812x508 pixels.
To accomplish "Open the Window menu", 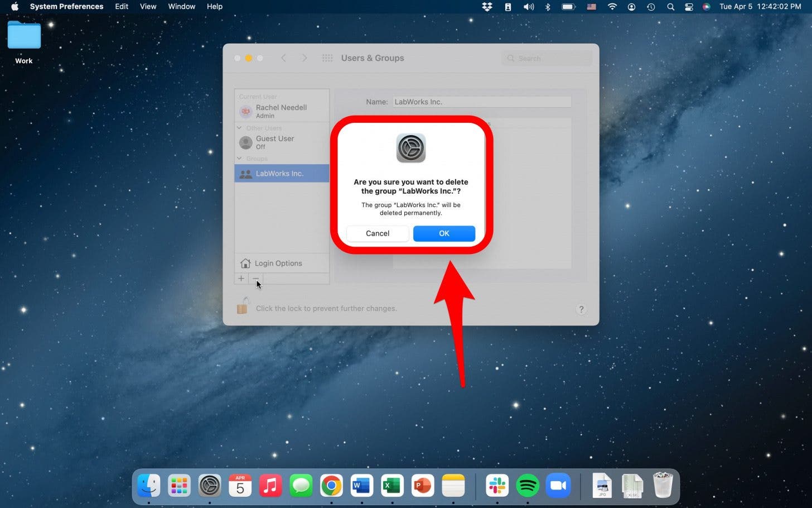I will pyautogui.click(x=182, y=7).
